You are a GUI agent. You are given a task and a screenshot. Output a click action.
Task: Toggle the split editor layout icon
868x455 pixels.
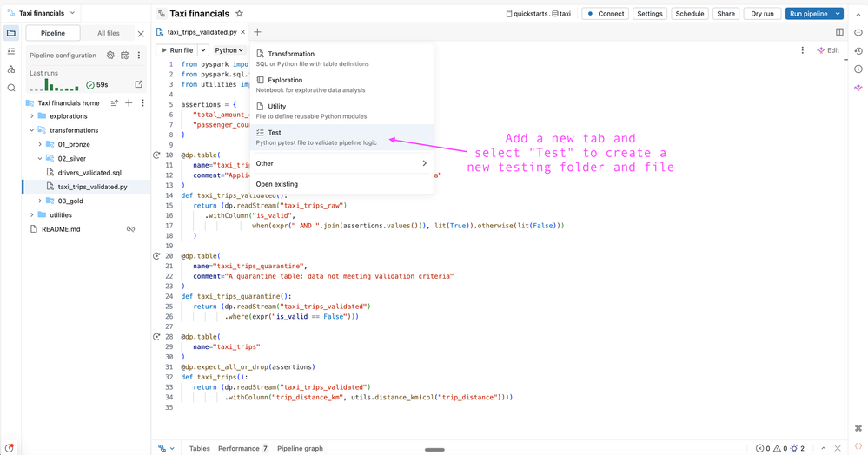tap(839, 32)
